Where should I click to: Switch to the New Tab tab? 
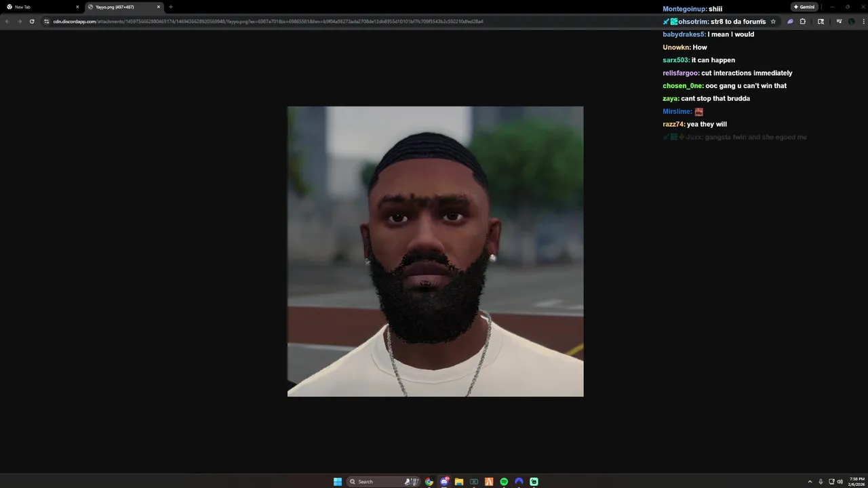[41, 7]
